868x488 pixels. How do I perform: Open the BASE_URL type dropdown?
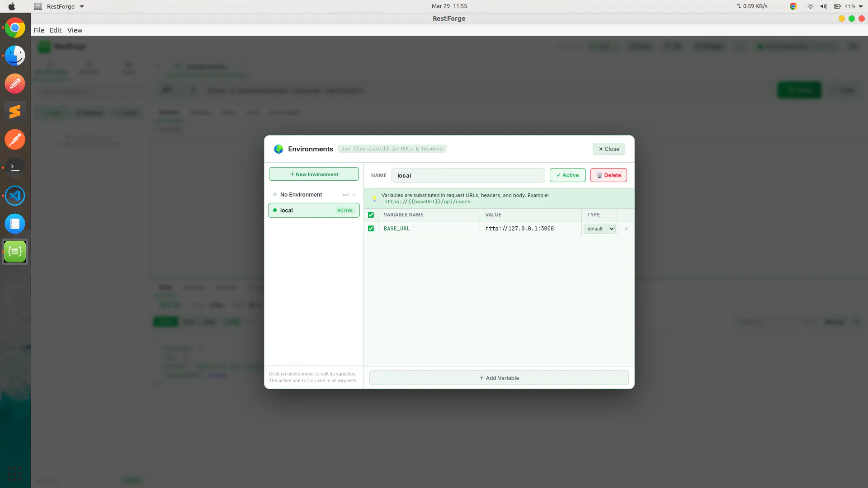point(599,229)
